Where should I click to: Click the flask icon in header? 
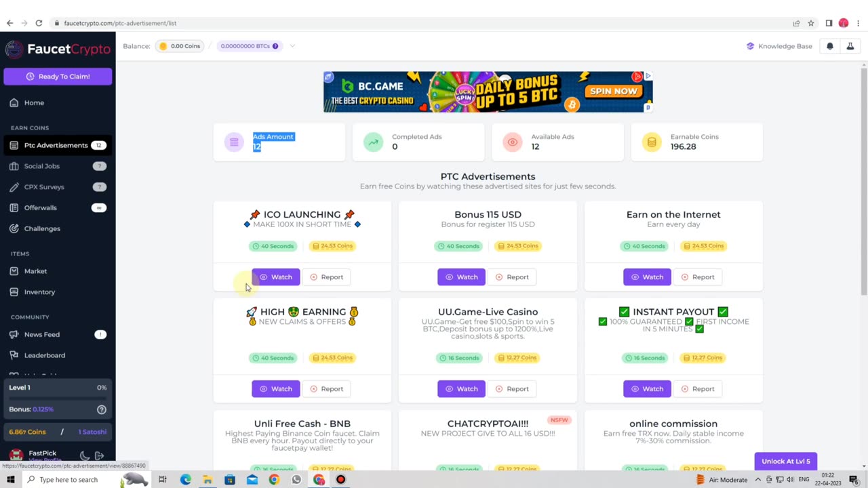pos(850,46)
